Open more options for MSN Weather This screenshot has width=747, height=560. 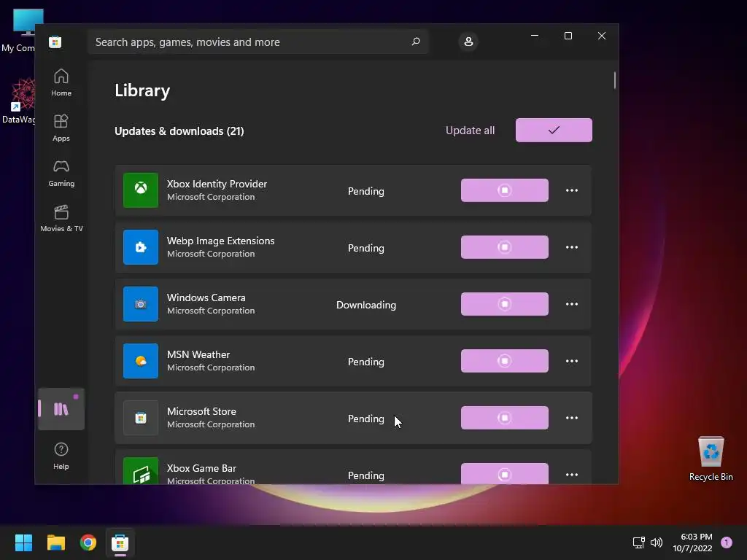(x=572, y=361)
